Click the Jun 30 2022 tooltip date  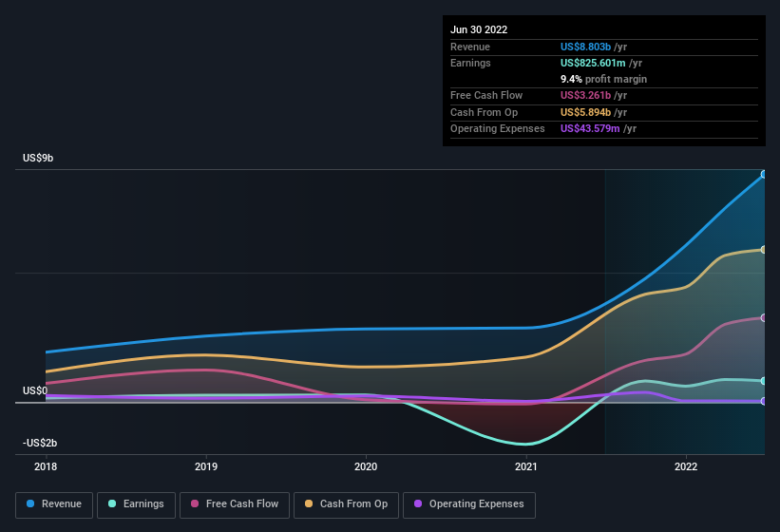(479, 29)
